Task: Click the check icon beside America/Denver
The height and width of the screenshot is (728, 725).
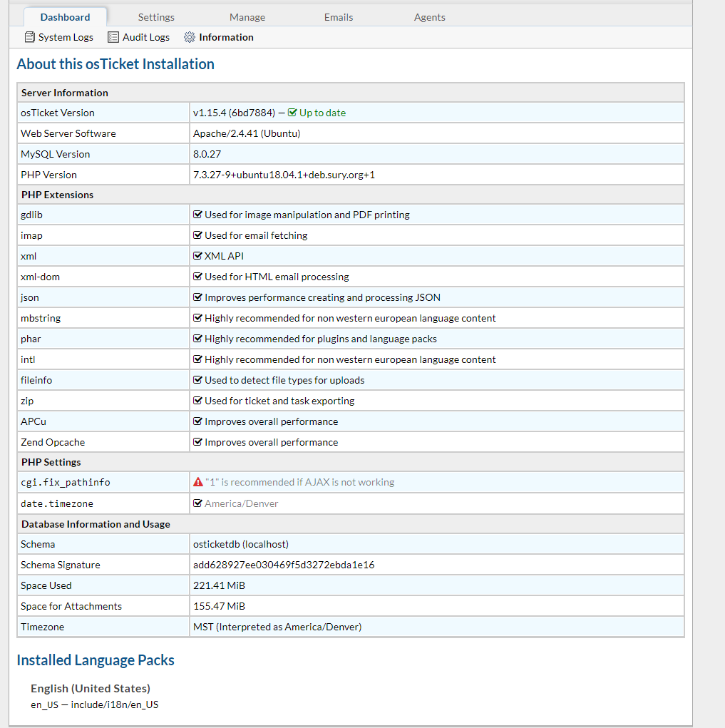Action: [197, 503]
